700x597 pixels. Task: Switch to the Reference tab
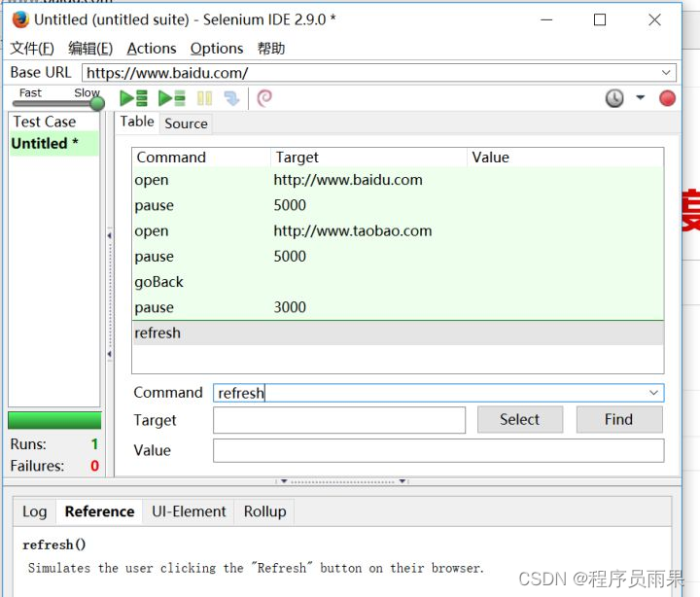99,511
